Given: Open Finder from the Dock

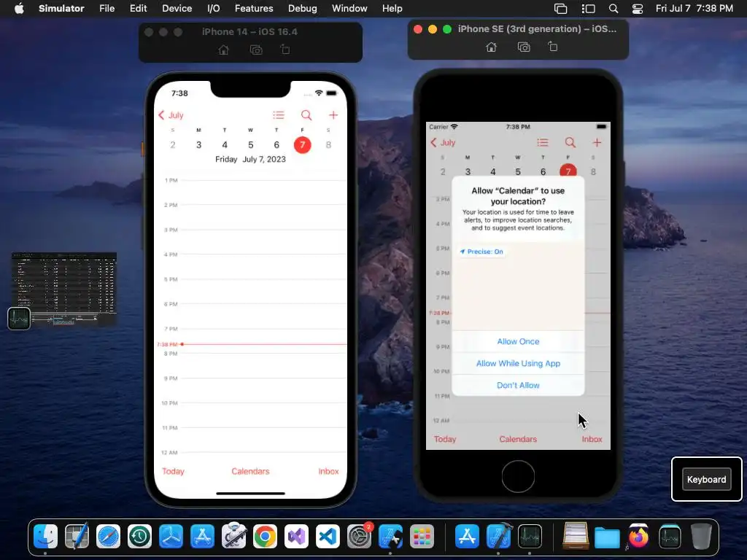Looking at the screenshot, I should (x=46, y=537).
